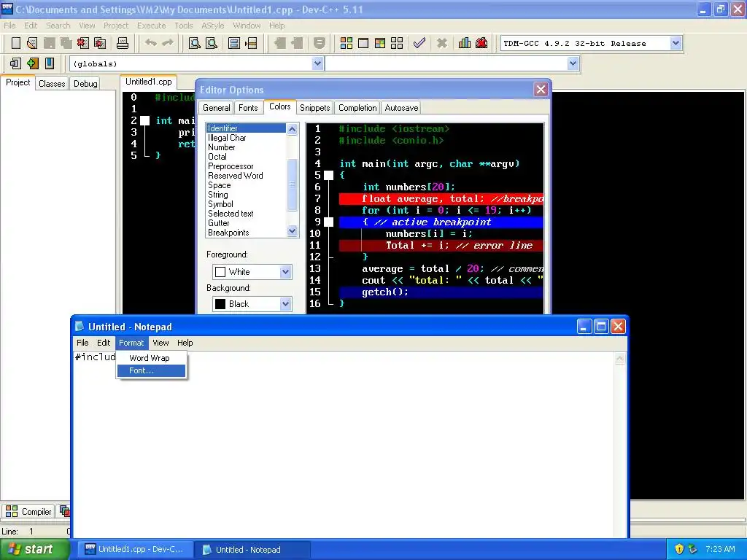Click the Insert icon left of green plus

(x=15, y=63)
